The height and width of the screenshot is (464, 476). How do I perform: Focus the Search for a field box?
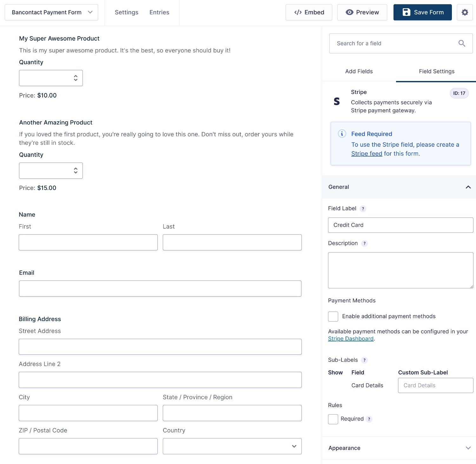pos(401,44)
